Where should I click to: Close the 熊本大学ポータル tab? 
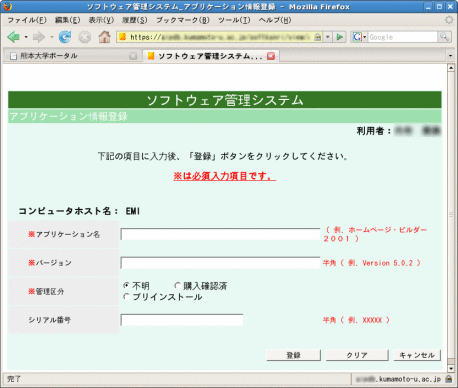coord(133,56)
